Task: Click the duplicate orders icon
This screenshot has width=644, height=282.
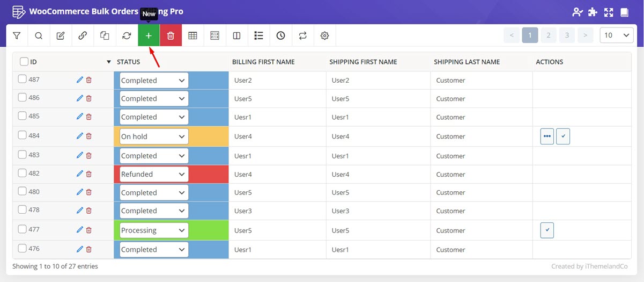Action: 105,35
